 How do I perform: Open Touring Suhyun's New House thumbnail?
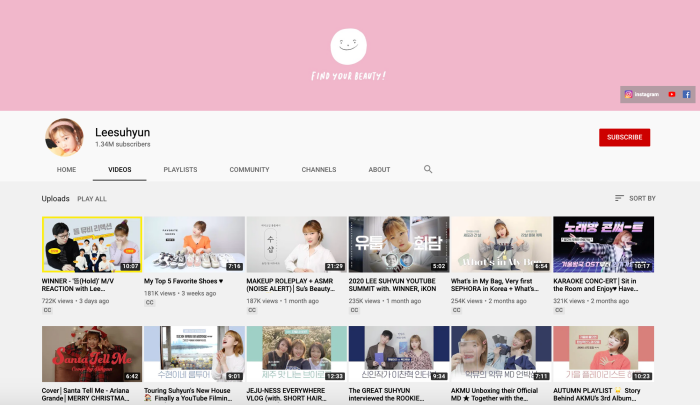(x=194, y=354)
